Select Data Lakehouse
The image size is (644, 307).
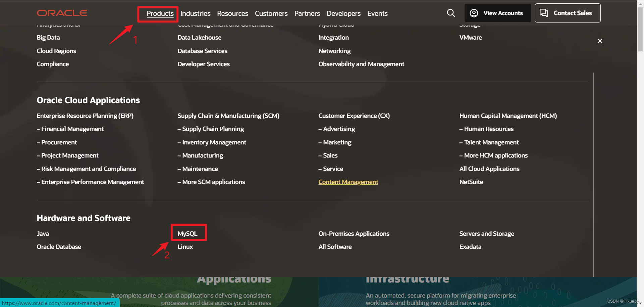click(199, 38)
